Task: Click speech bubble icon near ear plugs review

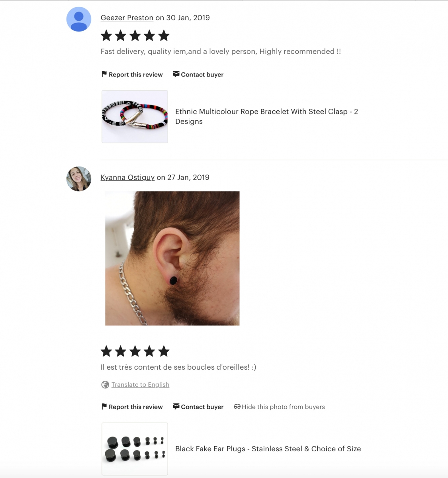Action: pyautogui.click(x=176, y=406)
